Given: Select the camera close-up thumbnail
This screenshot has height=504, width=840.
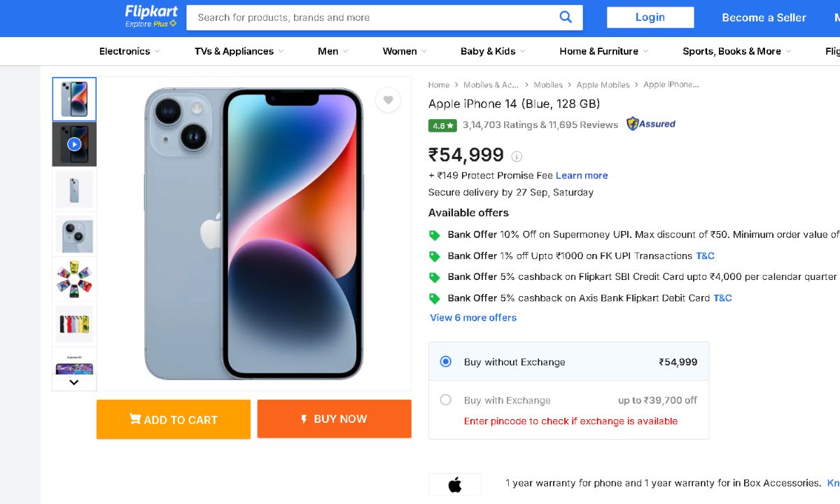Looking at the screenshot, I should tap(74, 234).
